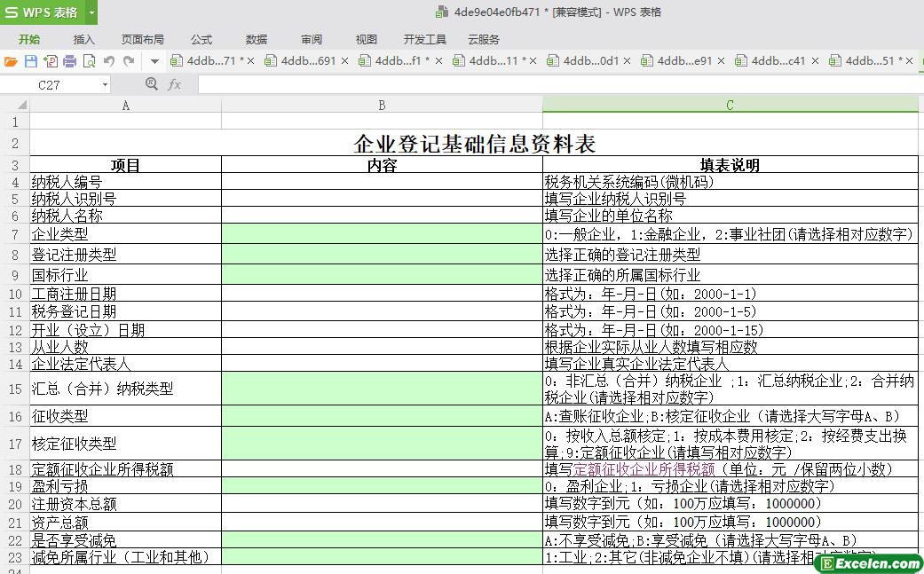This screenshot has width=924, height=574.
Task: Switch to the 4ddb...0d1 document tab
Action: click(589, 61)
